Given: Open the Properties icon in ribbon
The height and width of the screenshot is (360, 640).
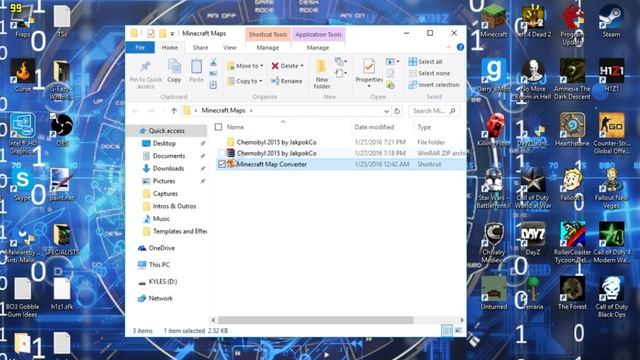Looking at the screenshot, I should click(369, 66).
